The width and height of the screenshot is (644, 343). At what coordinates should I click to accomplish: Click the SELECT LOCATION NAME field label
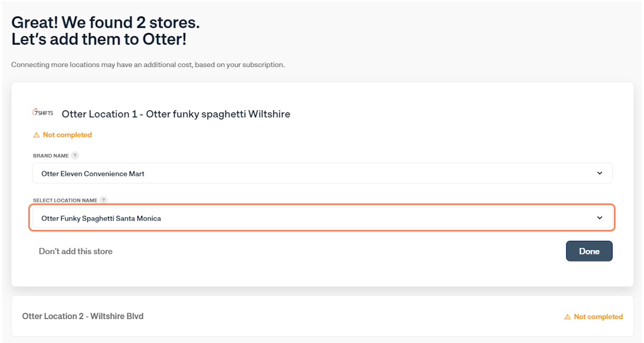click(x=65, y=200)
